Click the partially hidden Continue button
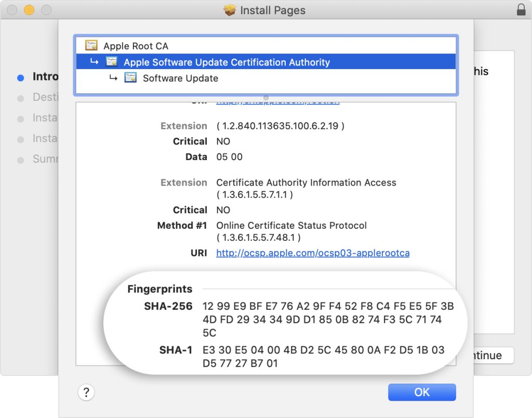Viewport: 532px width, 418px height. 494,355
